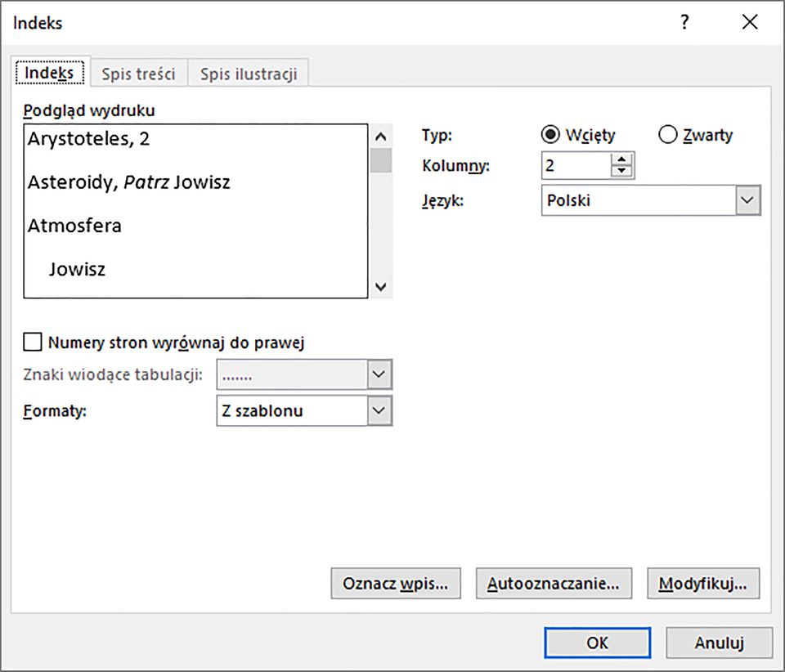This screenshot has height=672, width=785.
Task: Open the Spis ilustracji tab
Action: (249, 74)
